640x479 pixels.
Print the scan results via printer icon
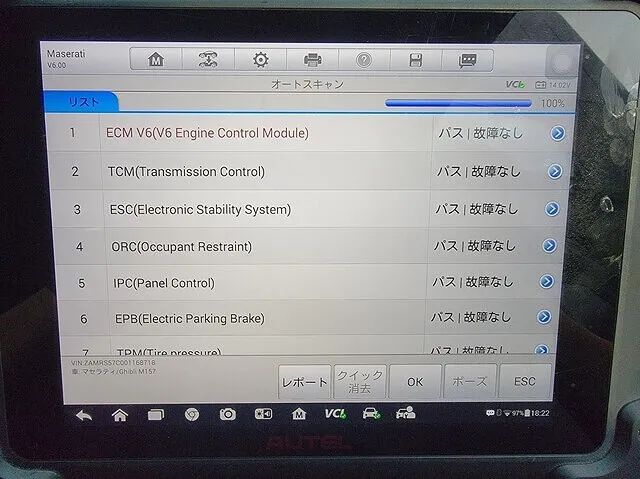(x=313, y=60)
